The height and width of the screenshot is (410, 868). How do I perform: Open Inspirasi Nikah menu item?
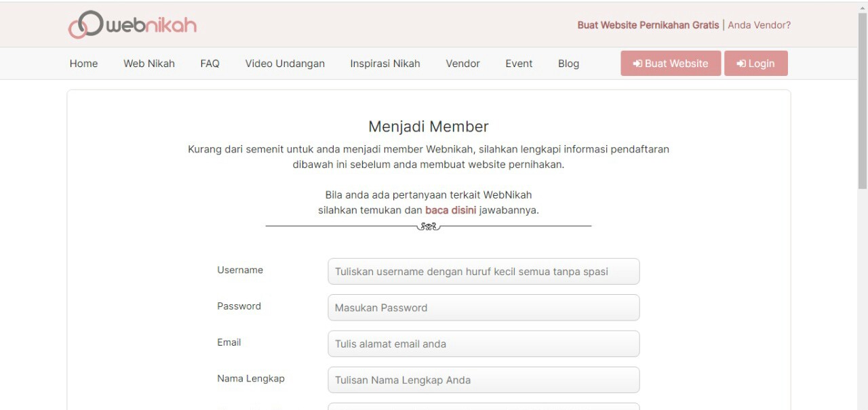[385, 64]
